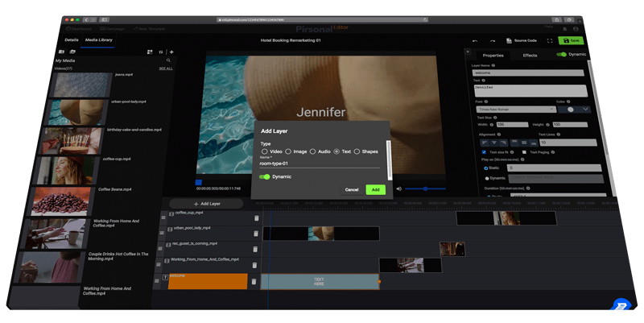Switch to the Details tab
This screenshot has height=323, width=644.
pos(72,39)
